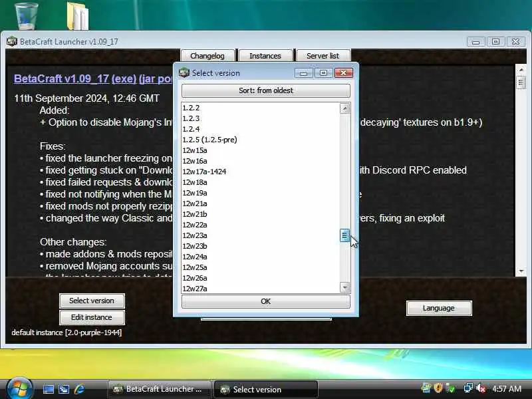Open the Server list tab
The height and width of the screenshot is (399, 532).
pos(323,56)
